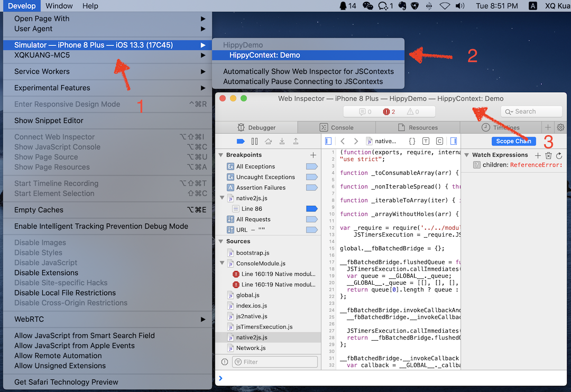Screen dimensions: 571x392
Task: Expand the WebRTC submenu
Action: tap(107, 319)
